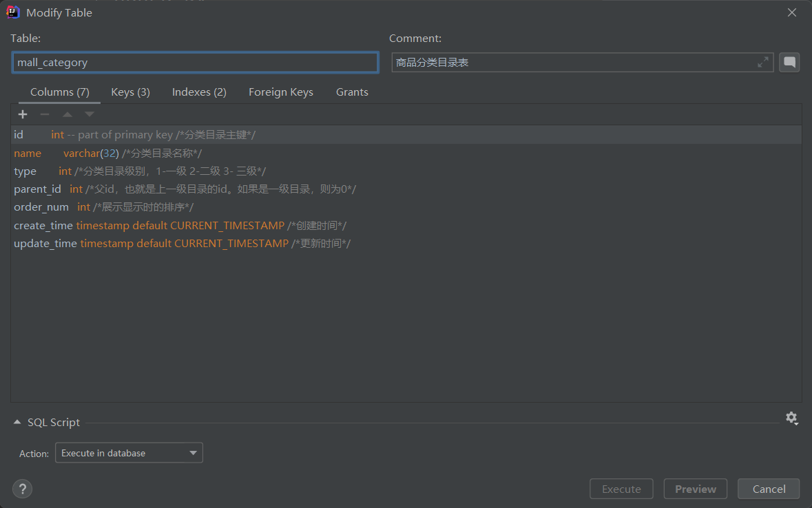
Task: Select the type int column row
Action: [406, 171]
